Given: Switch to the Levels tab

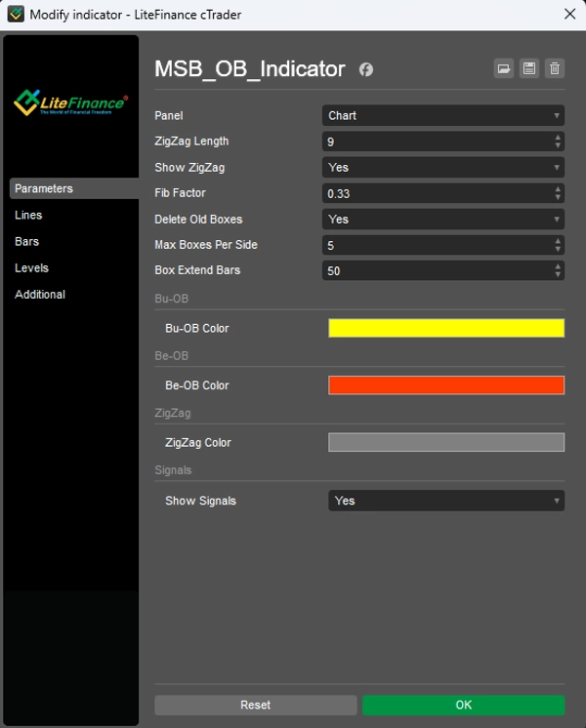Looking at the screenshot, I should (x=31, y=268).
